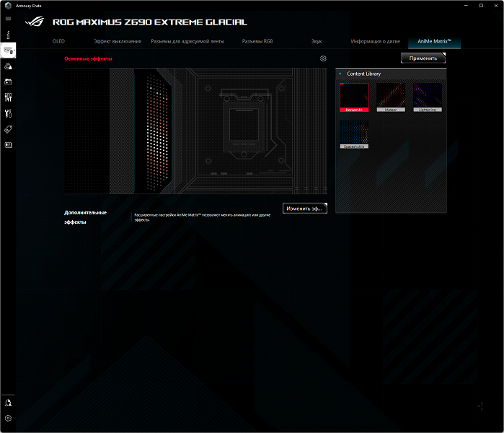504x433 pixels.
Task: Open the hamburger menu in the sidebar
Action: (x=8, y=19)
